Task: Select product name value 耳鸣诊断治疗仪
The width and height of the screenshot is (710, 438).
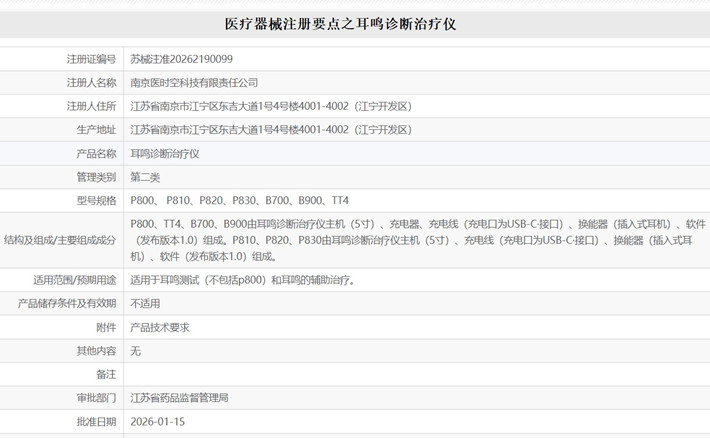Action: tap(165, 154)
